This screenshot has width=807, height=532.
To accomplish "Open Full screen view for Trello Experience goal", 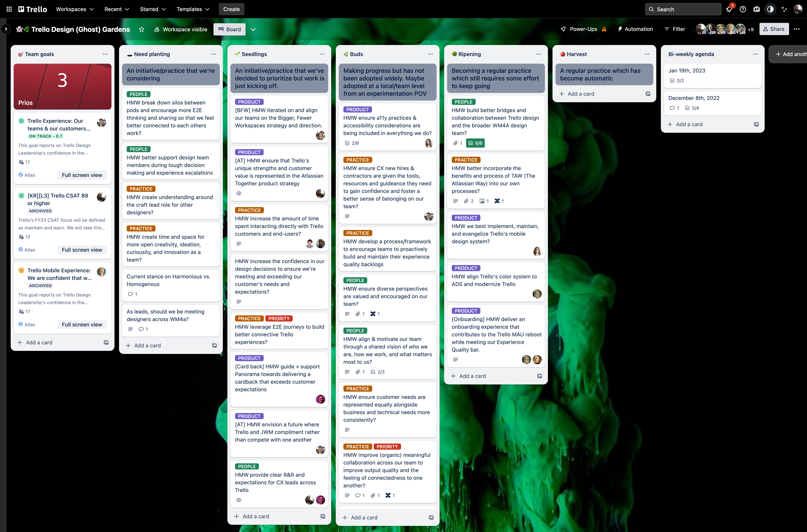I will point(82,175).
